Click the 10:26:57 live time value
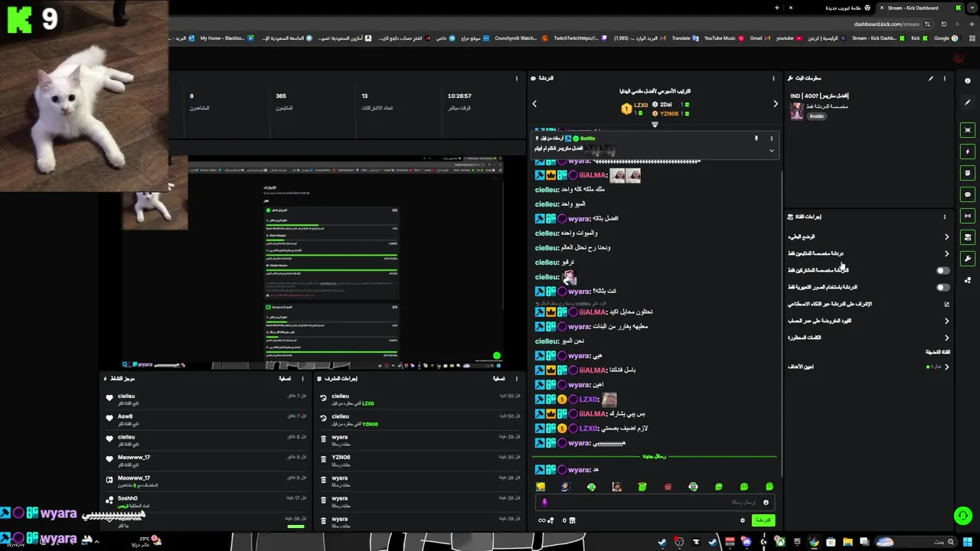Image resolution: width=980 pixels, height=551 pixels. pyautogui.click(x=459, y=96)
